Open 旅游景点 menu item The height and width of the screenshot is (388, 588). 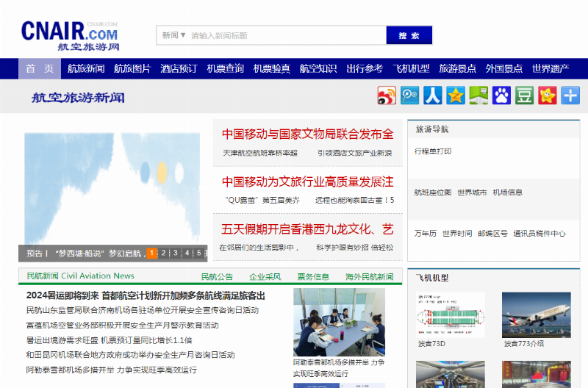point(457,68)
